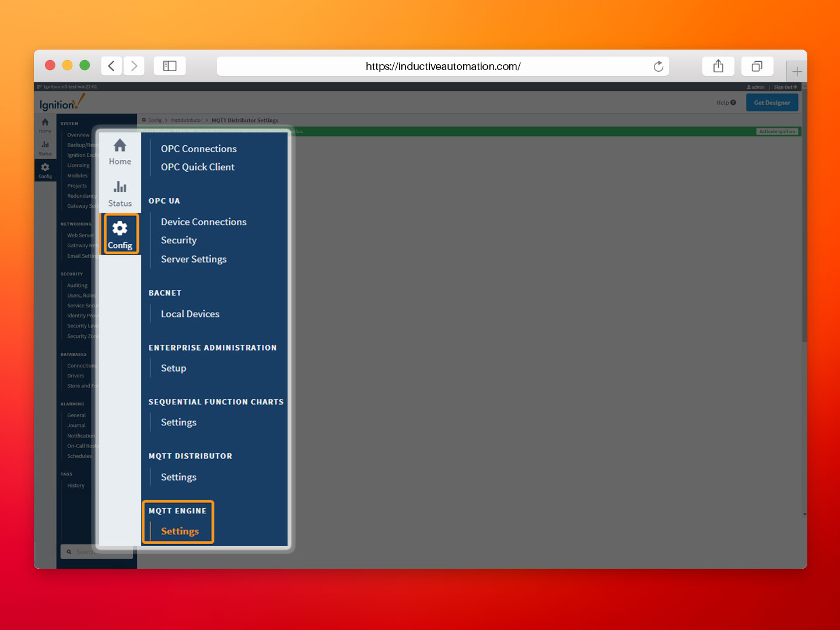Open Settings under MQTT ENGINE
This screenshot has width=840, height=630.
(178, 531)
